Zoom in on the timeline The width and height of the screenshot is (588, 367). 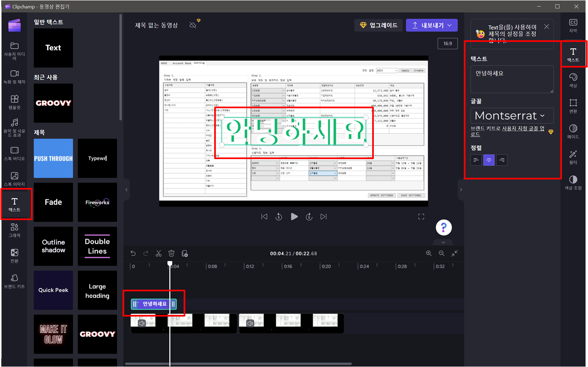(429, 253)
